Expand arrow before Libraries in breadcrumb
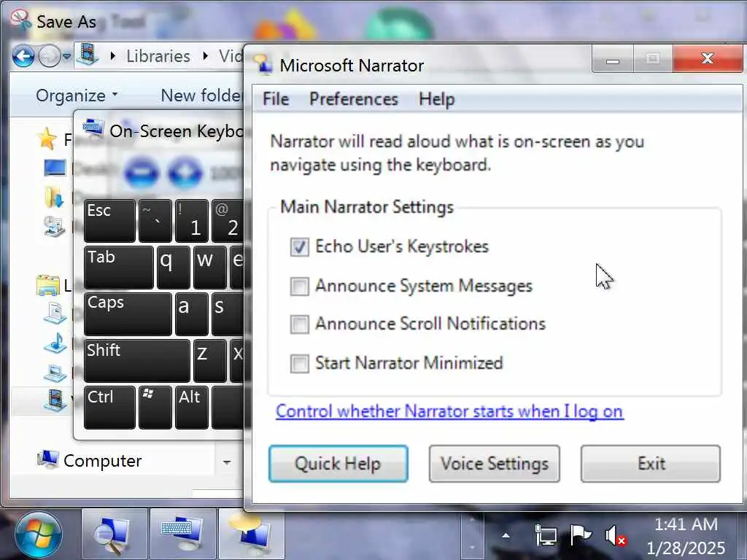The image size is (747, 560). 113,56
